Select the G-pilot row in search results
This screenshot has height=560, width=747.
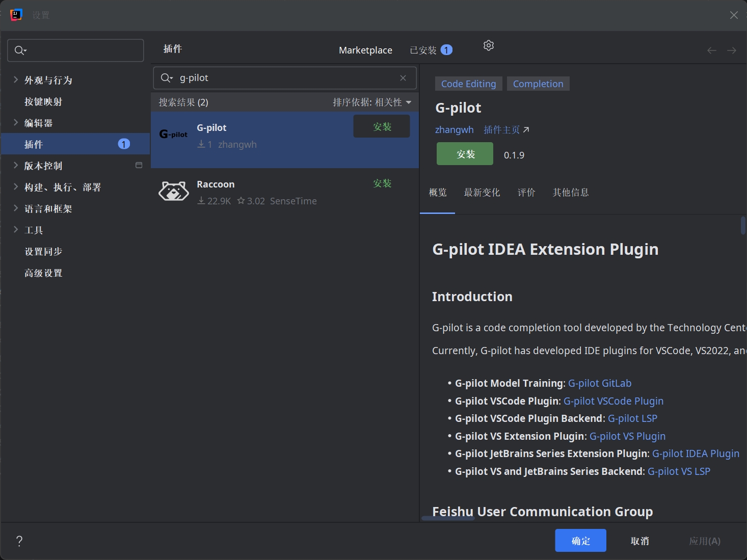(x=285, y=140)
